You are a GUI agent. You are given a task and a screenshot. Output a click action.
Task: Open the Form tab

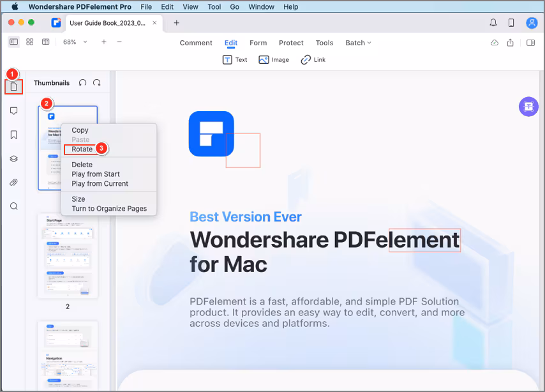[258, 43]
